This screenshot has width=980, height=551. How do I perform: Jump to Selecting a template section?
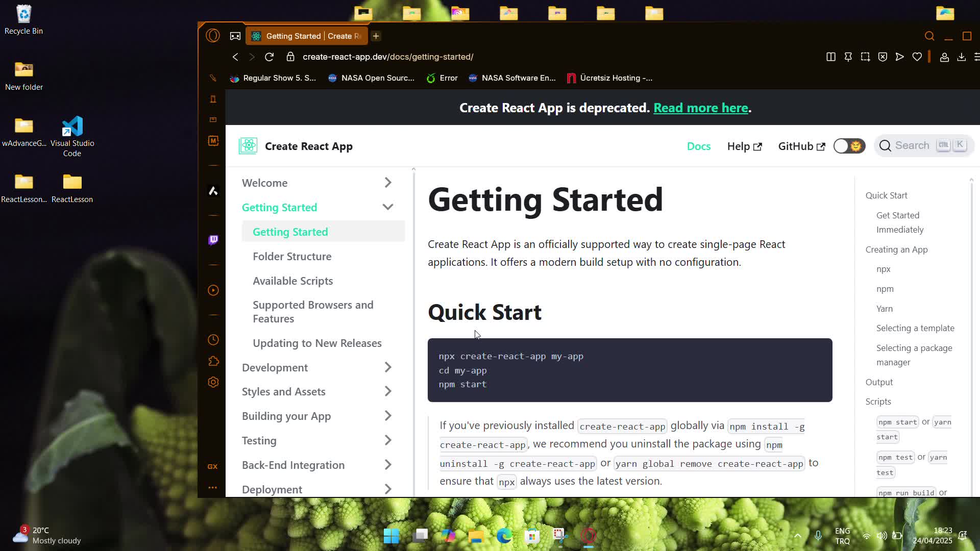point(915,328)
